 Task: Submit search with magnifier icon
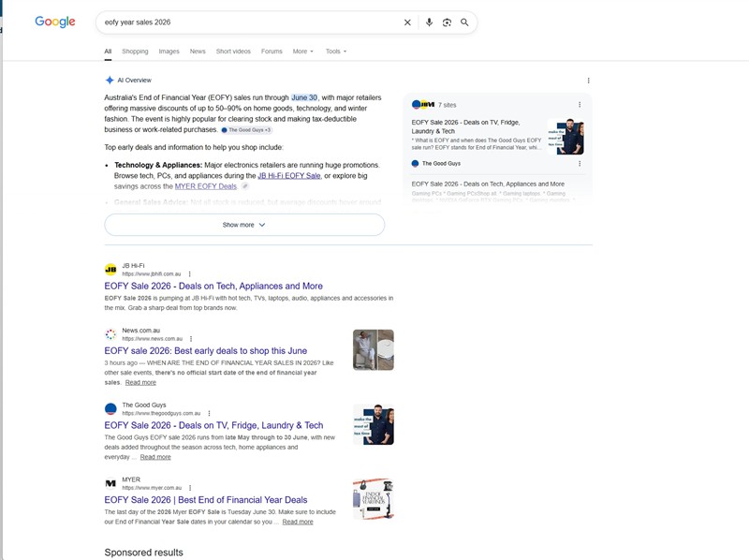coord(464,22)
